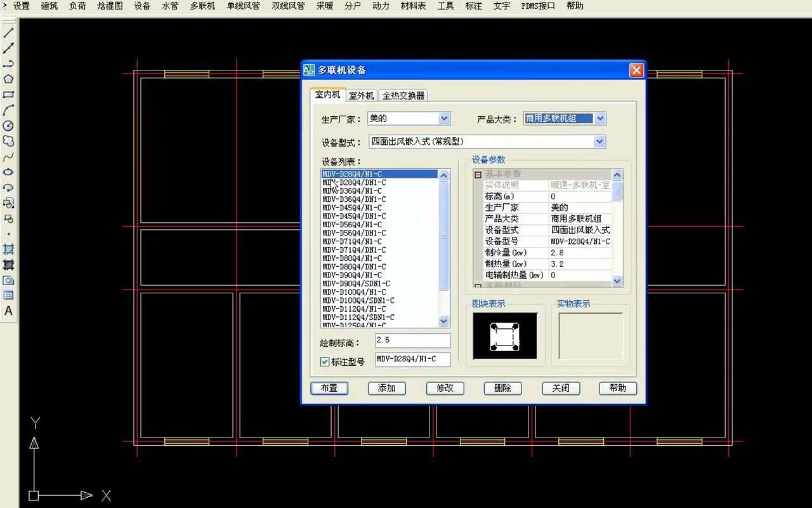Click the 图块表示 block preview thumbnail
This screenshot has height=508, width=812.
[x=505, y=336]
